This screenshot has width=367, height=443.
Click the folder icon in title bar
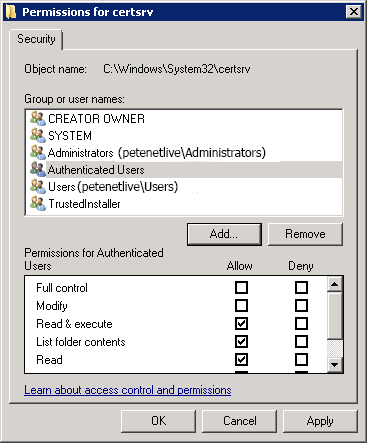pyautogui.click(x=11, y=12)
